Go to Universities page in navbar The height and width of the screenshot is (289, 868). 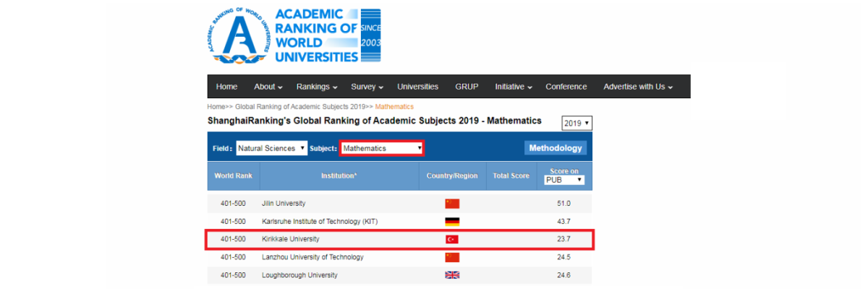point(417,87)
